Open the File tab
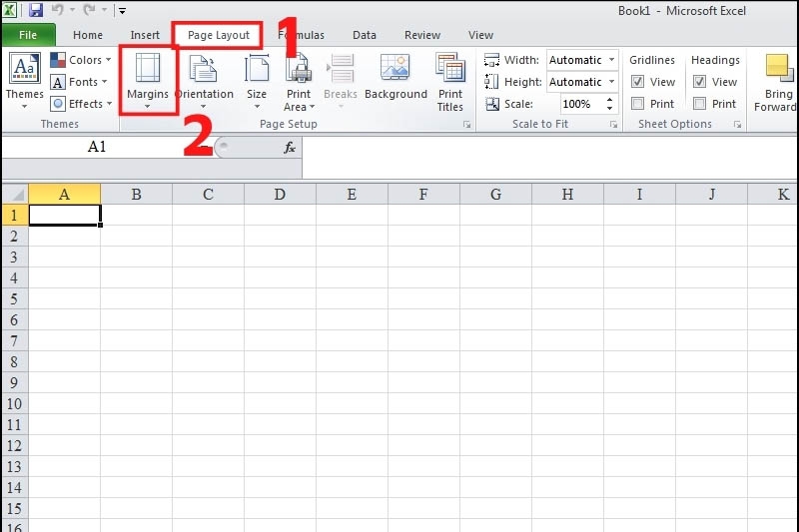 28,35
